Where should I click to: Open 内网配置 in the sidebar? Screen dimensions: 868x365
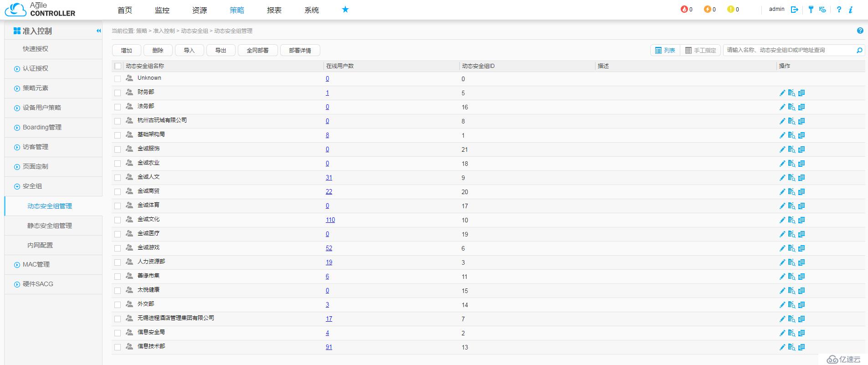pyautogui.click(x=40, y=245)
